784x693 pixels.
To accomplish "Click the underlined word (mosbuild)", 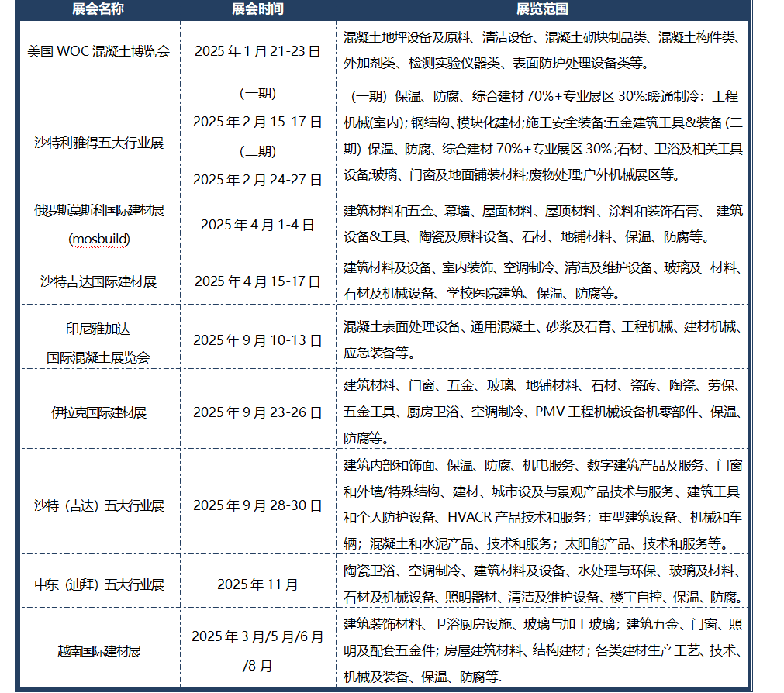I will point(98,239).
